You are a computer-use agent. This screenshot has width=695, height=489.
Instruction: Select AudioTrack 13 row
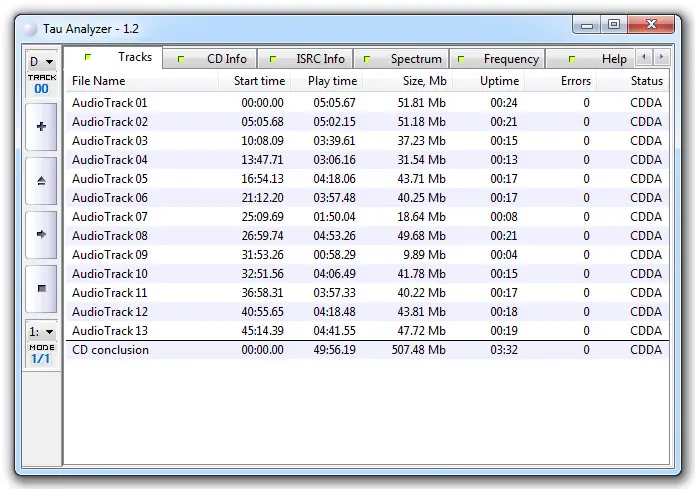[367, 331]
